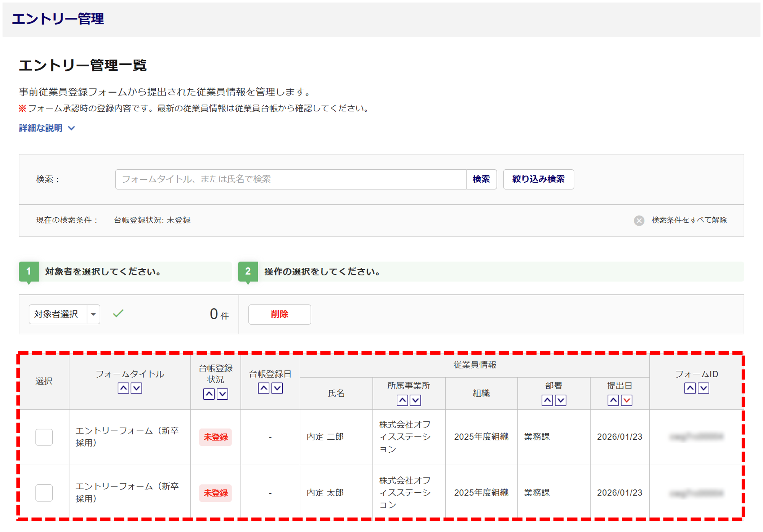
Task: Check the box for 内定 太郎 row
Action: (x=44, y=493)
